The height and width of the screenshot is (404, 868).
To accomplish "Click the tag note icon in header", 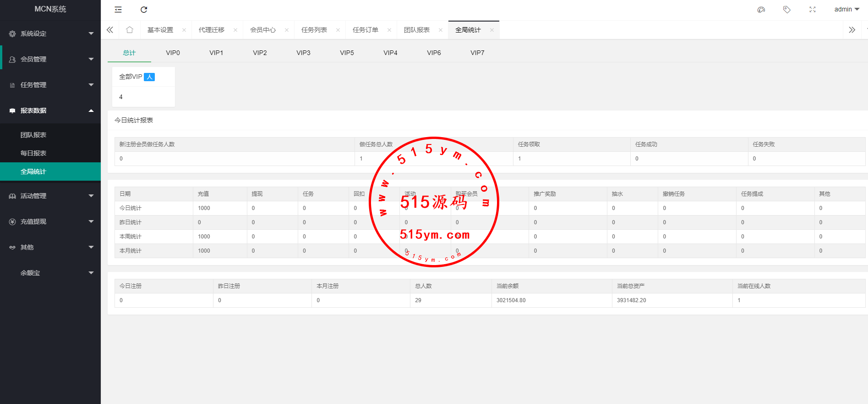I will 787,10.
